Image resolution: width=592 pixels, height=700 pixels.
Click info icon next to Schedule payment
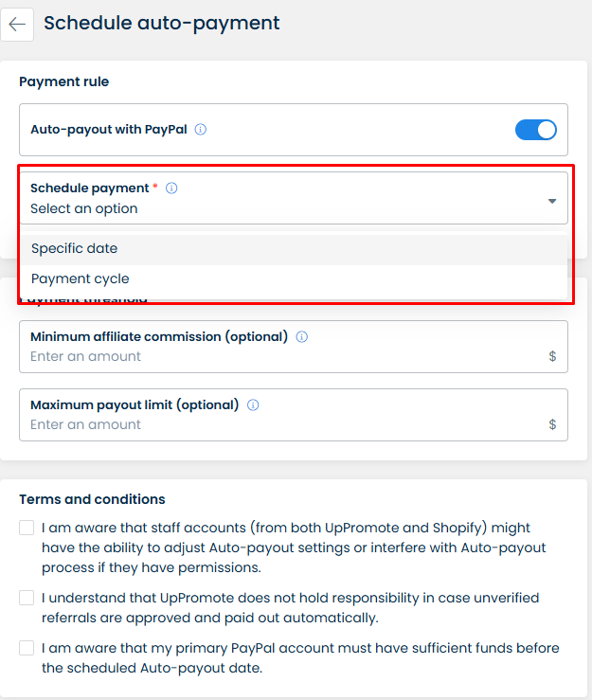171,188
